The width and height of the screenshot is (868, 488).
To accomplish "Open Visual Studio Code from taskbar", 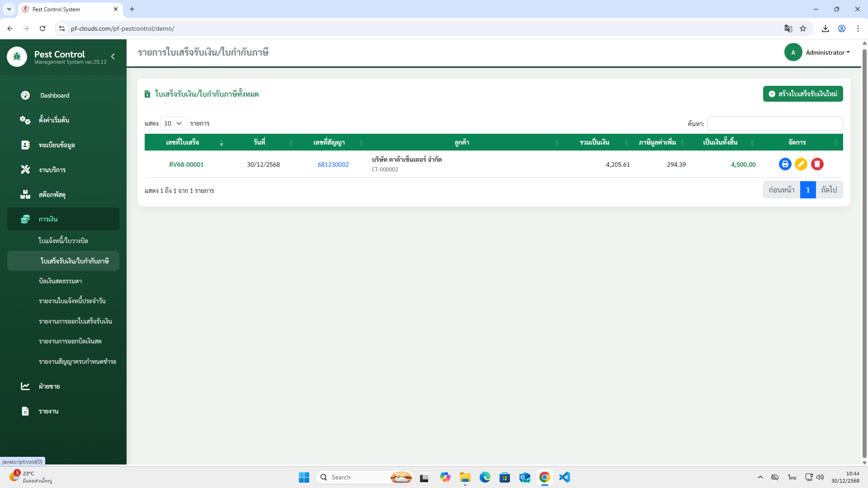I will coord(564,477).
